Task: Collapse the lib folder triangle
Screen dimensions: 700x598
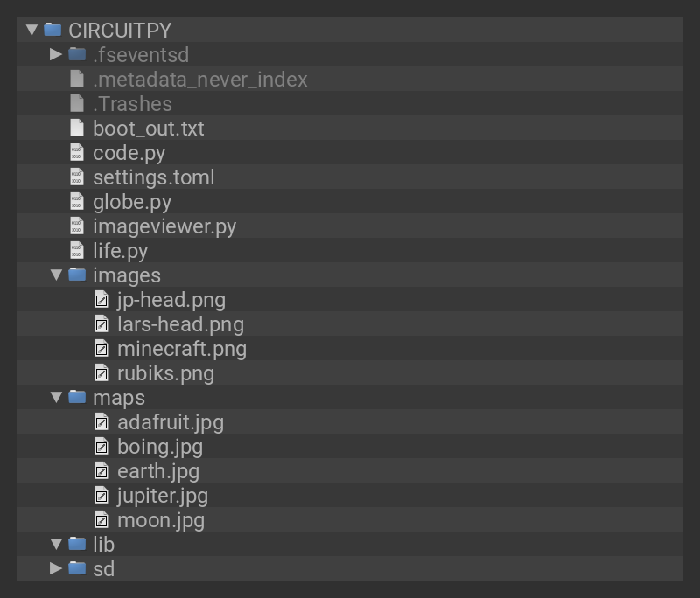Action: (x=56, y=544)
